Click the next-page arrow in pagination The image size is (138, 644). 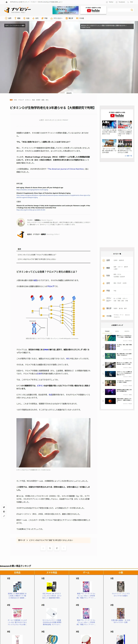click(64, 548)
